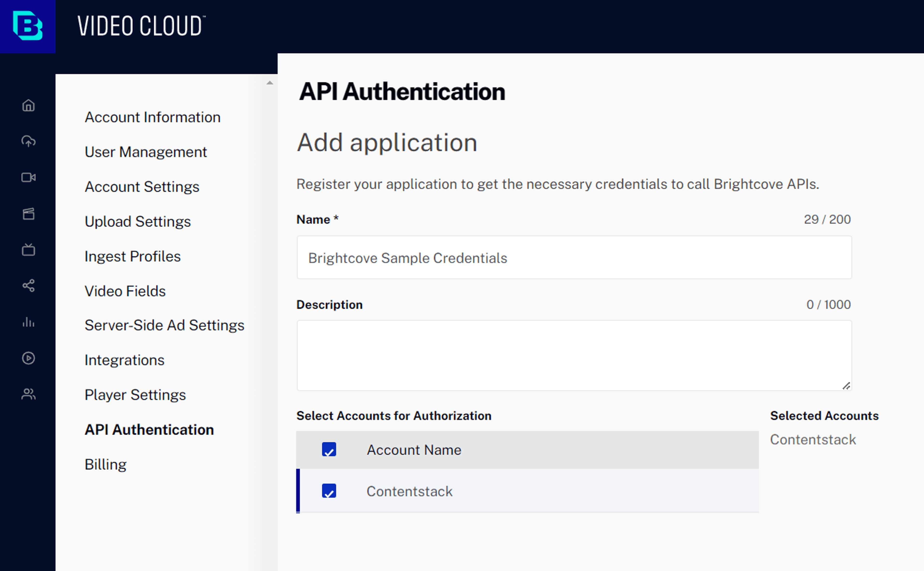Viewport: 924px width, 571px height.
Task: Open the Analytics bar chart icon
Action: point(28,322)
